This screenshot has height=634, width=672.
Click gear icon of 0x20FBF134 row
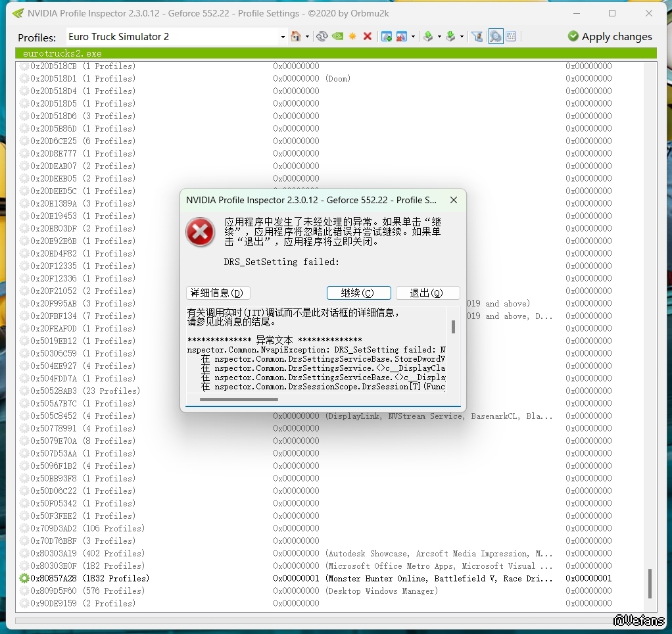tap(24, 316)
